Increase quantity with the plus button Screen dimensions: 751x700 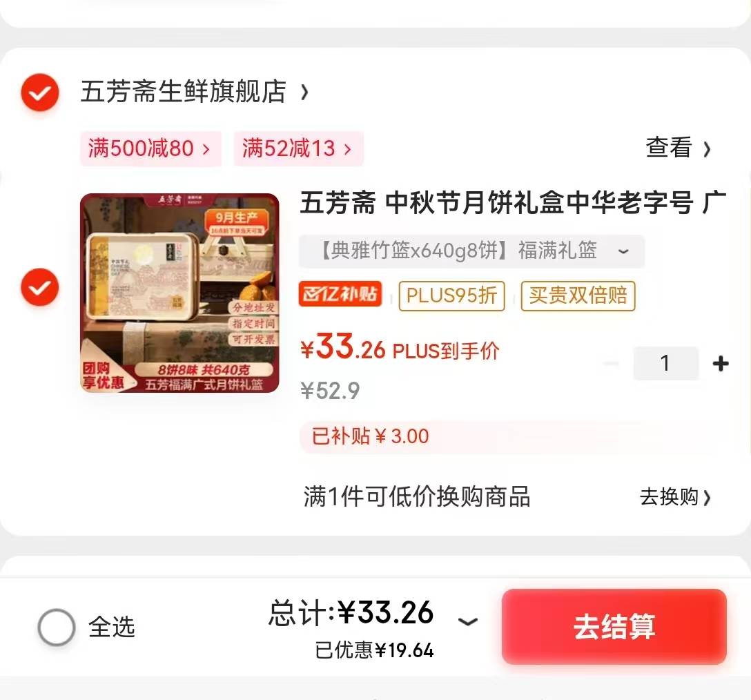721,363
